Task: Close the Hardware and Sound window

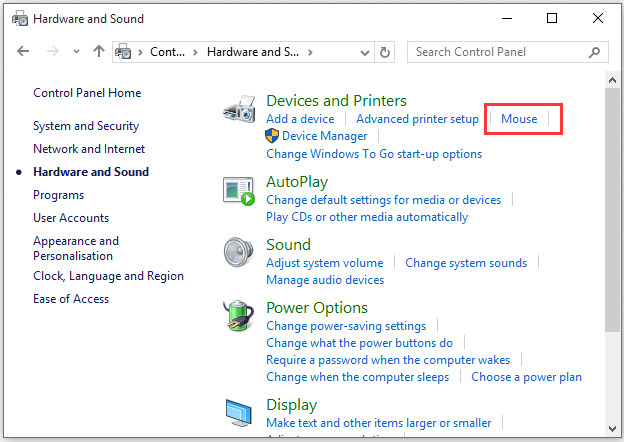Action: coord(597,18)
